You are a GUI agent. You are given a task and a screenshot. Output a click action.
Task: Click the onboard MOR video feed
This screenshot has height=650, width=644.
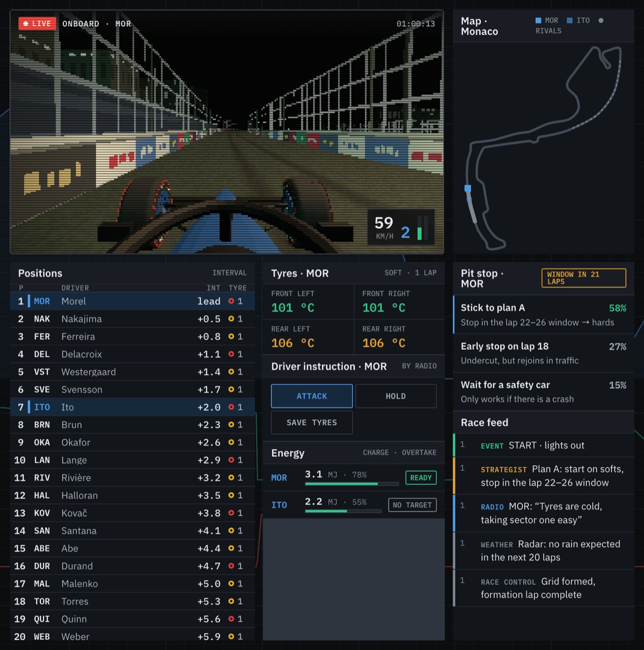pyautogui.click(x=227, y=132)
